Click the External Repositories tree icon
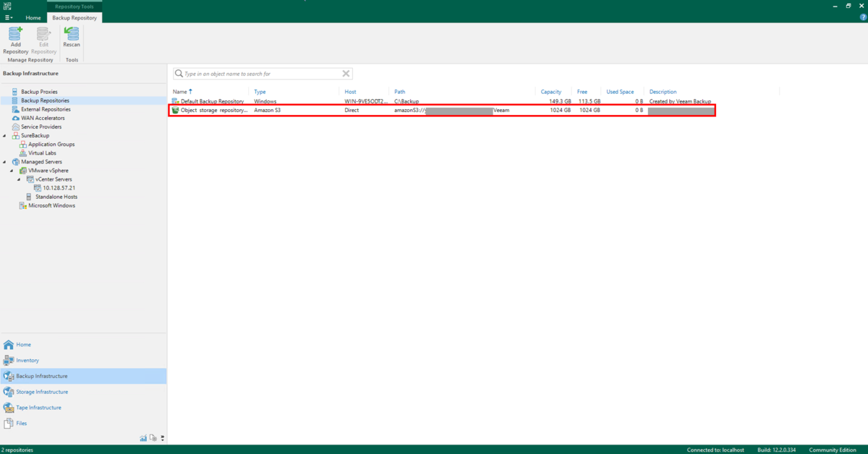This screenshot has width=868, height=454. [x=15, y=109]
